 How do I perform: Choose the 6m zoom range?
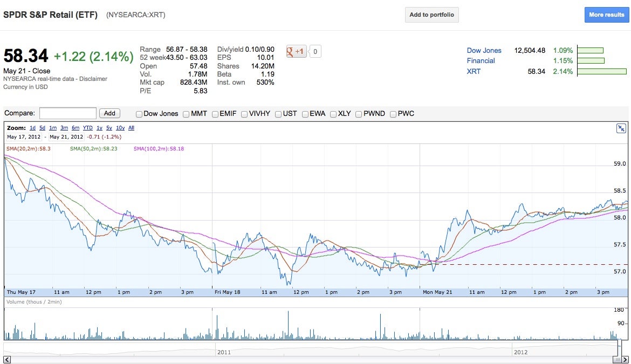[76, 128]
